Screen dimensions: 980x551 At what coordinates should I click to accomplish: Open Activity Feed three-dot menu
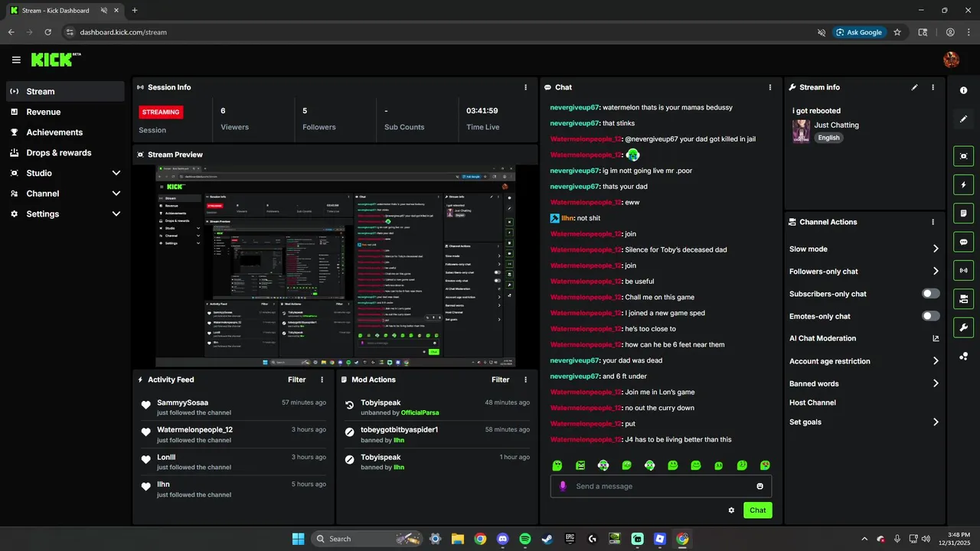pyautogui.click(x=322, y=380)
